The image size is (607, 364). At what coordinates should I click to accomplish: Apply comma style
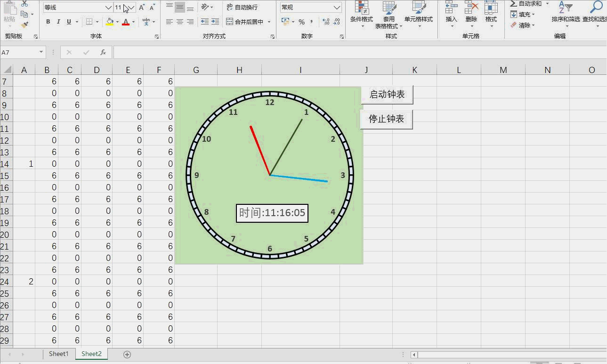(x=312, y=22)
